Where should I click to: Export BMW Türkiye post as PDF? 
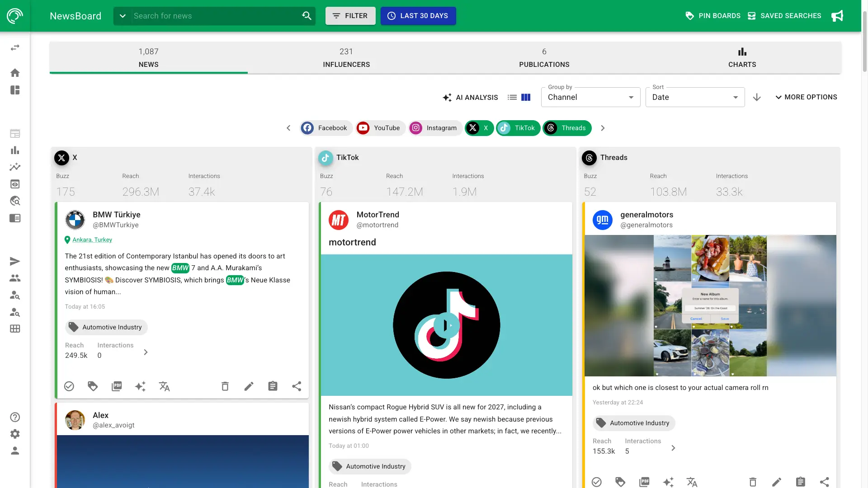point(117,386)
